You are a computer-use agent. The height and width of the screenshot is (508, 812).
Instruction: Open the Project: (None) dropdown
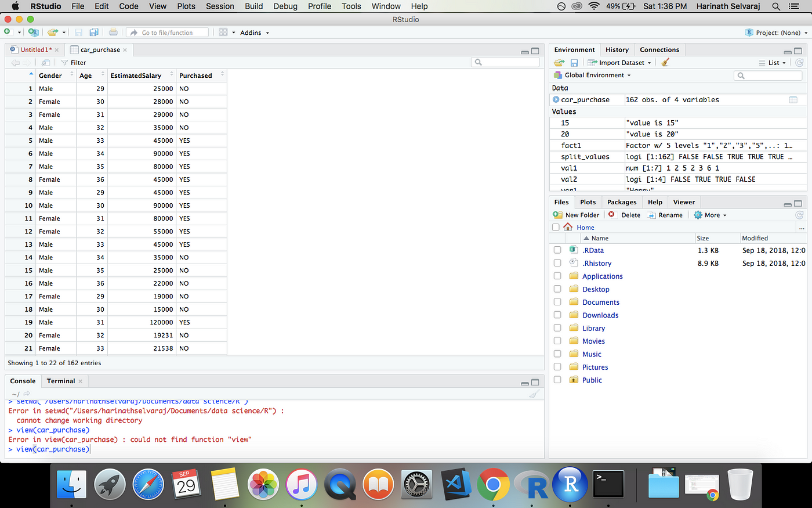pyautogui.click(x=775, y=33)
